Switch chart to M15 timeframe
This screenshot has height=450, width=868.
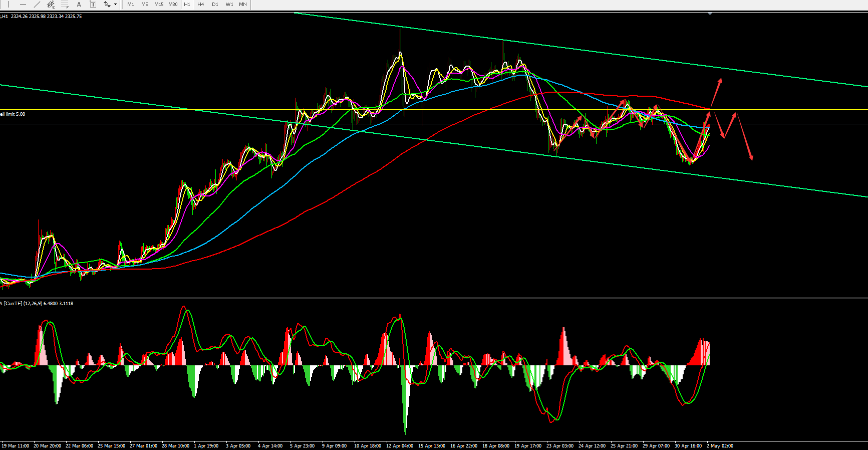click(x=159, y=5)
